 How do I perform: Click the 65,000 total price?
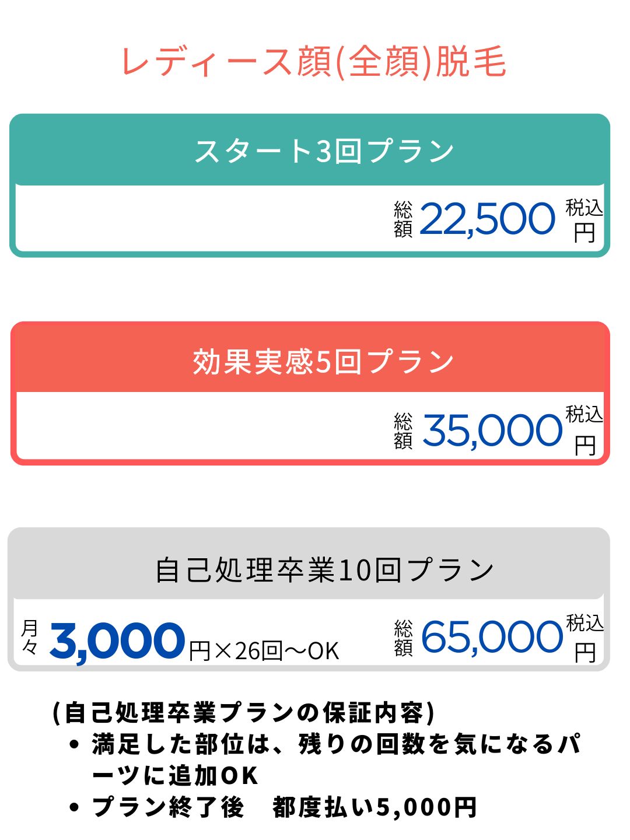(491, 637)
